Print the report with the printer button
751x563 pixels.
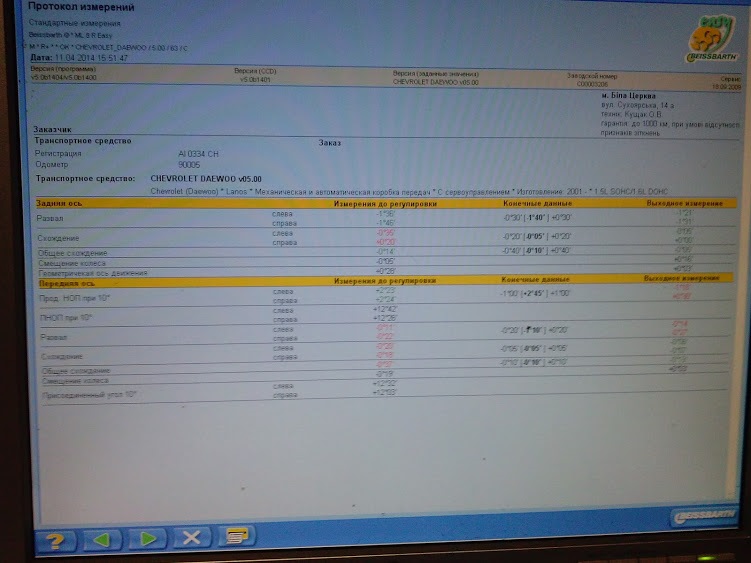pos(237,536)
